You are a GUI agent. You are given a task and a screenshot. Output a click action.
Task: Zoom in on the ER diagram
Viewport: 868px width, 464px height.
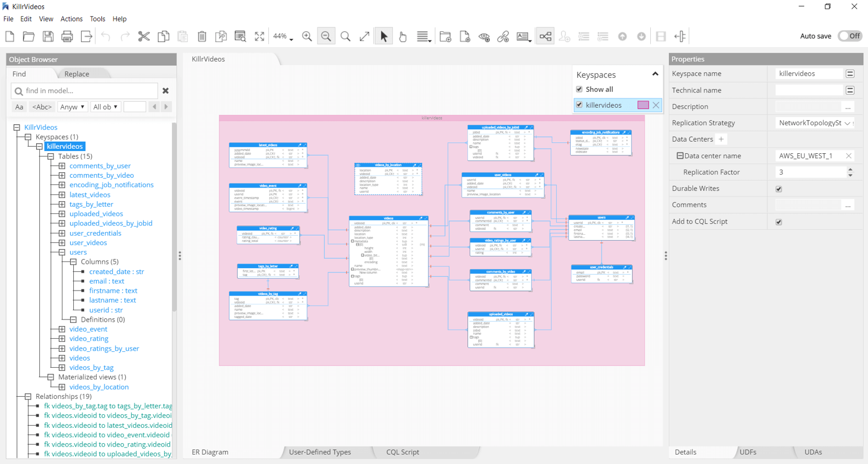tap(307, 37)
